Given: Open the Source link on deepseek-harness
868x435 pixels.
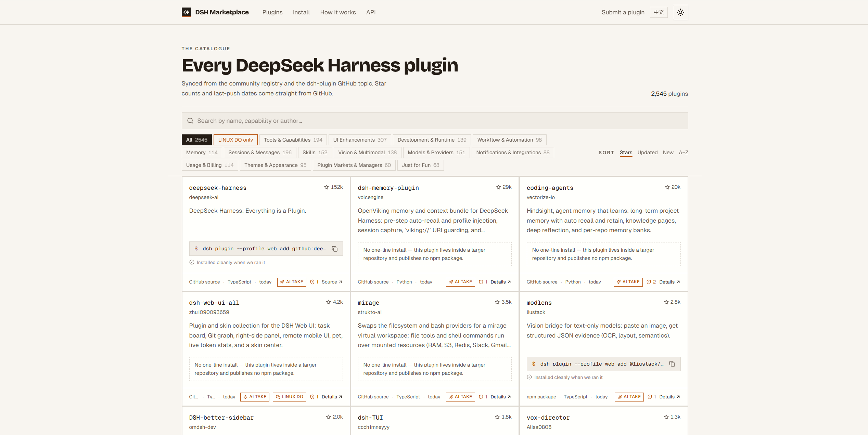Looking at the screenshot, I should 332,282.
